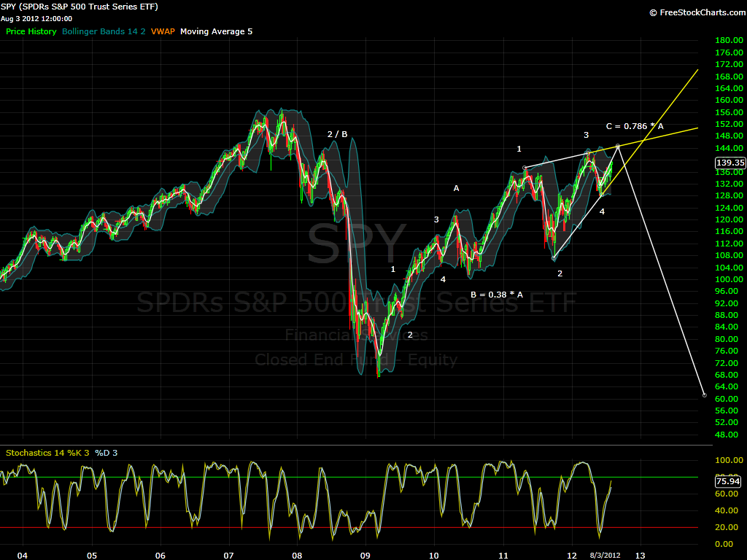Click the 09 year label on time axis
747x560 pixels.
tap(365, 555)
